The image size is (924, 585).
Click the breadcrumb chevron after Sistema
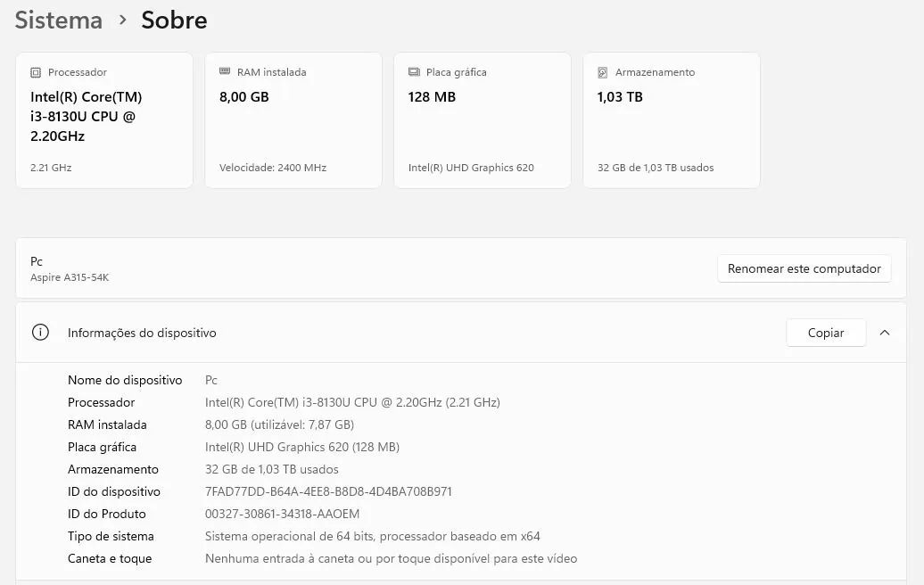coord(122,20)
